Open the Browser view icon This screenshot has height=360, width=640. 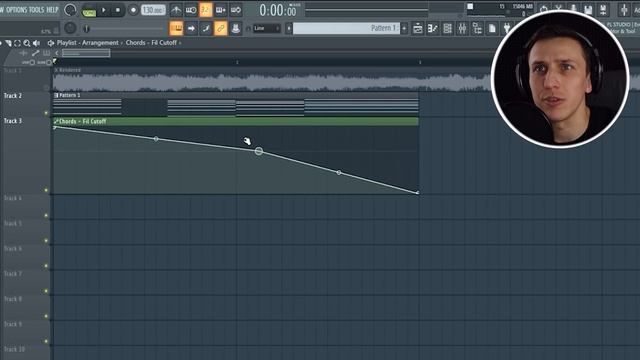tap(477, 29)
